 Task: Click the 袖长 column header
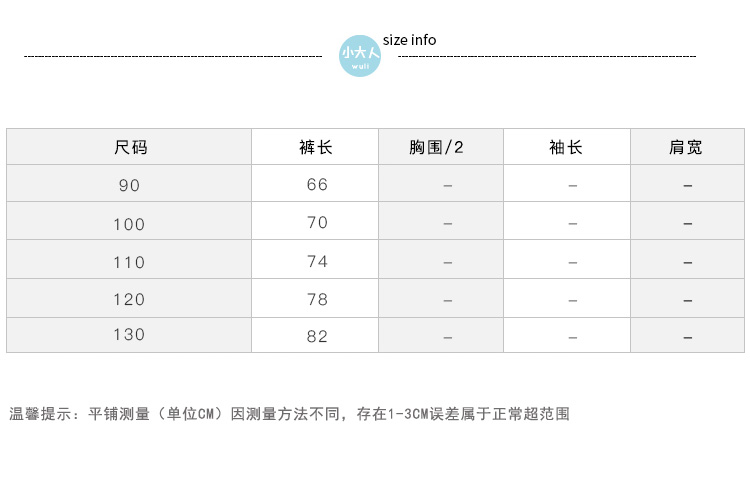pos(566,147)
